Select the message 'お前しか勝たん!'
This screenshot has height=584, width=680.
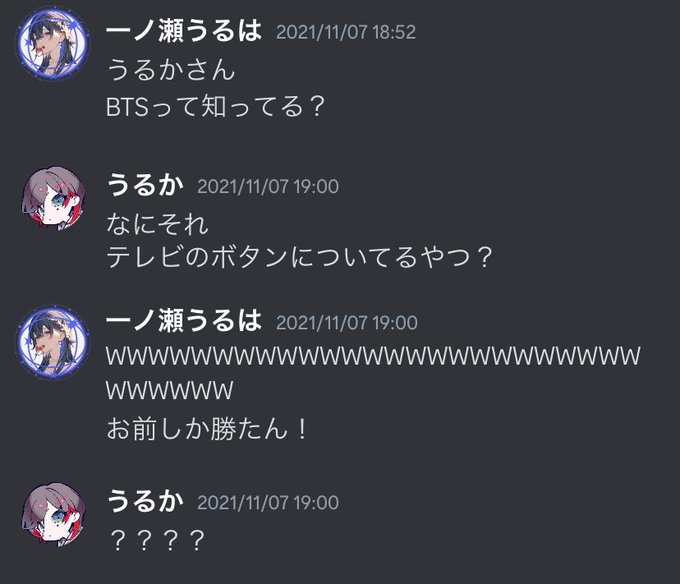pos(208,429)
